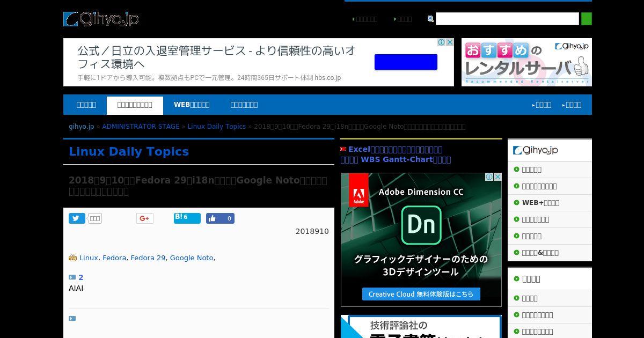Click the article date 2018910
This screenshot has width=644, height=338.
click(312, 231)
